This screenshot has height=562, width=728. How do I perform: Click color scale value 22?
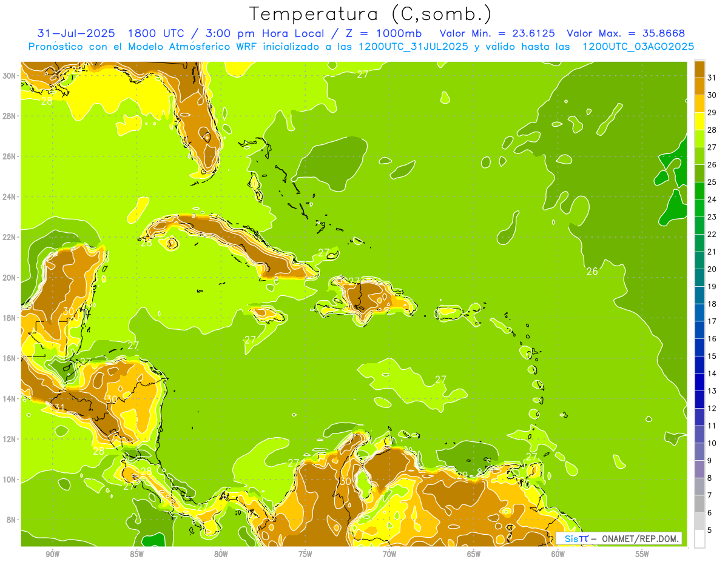[712, 234]
